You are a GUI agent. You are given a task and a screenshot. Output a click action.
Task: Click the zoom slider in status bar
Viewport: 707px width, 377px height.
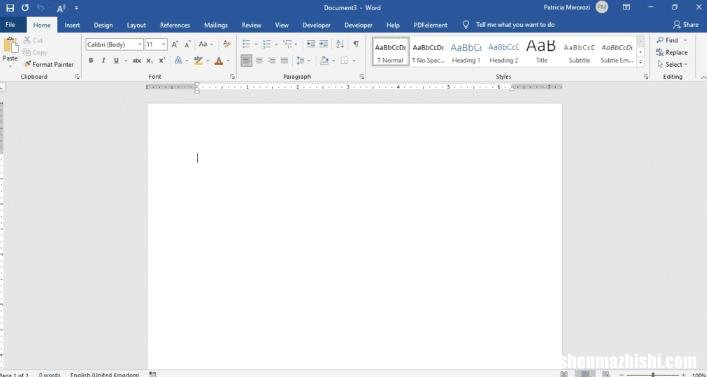652,374
